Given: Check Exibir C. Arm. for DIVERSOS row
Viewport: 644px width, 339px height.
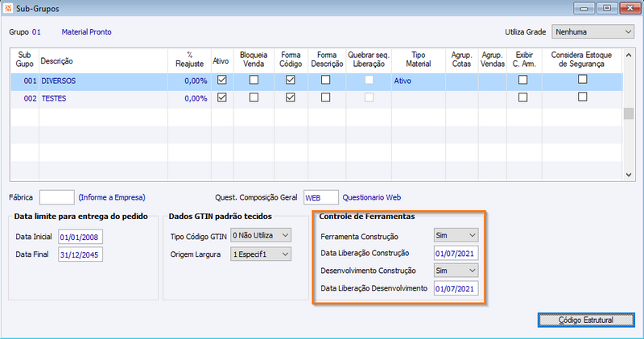Looking at the screenshot, I should coord(522,80).
